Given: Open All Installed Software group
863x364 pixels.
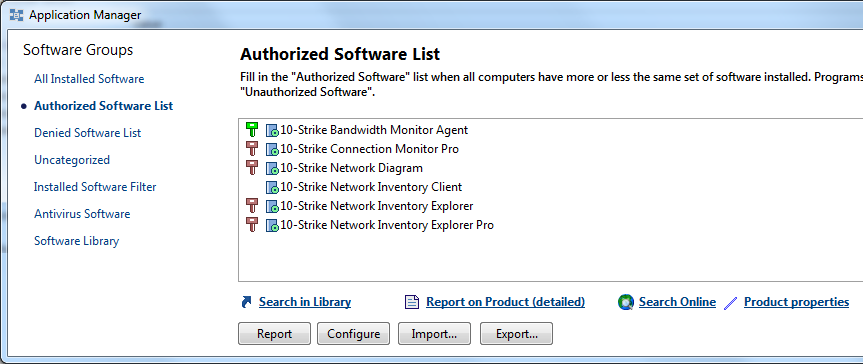Looking at the screenshot, I should pos(89,79).
